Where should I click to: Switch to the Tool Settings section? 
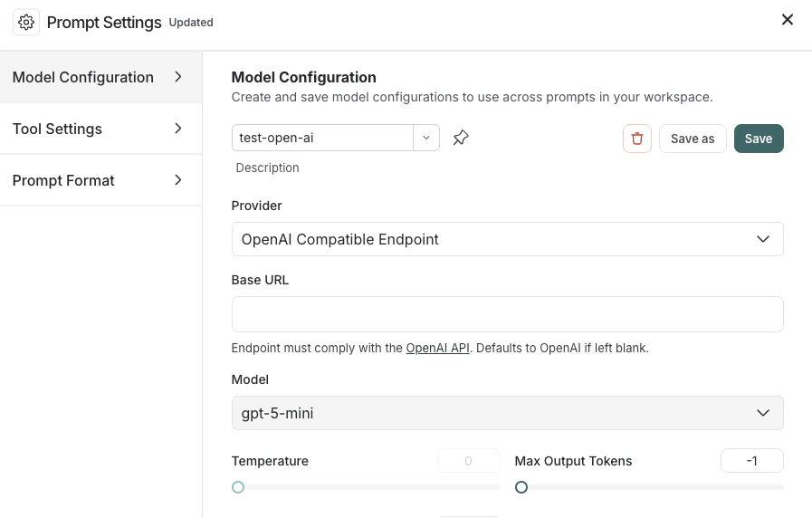[58, 129]
